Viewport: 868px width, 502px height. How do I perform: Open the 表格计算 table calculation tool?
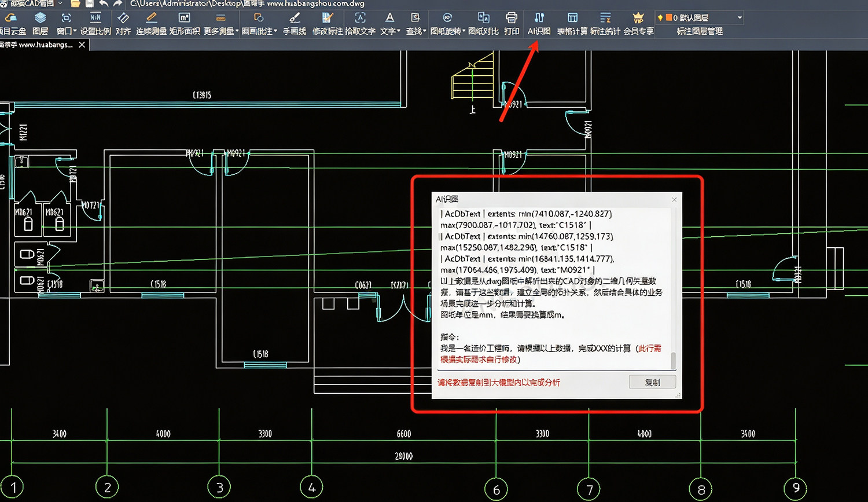[x=572, y=24]
